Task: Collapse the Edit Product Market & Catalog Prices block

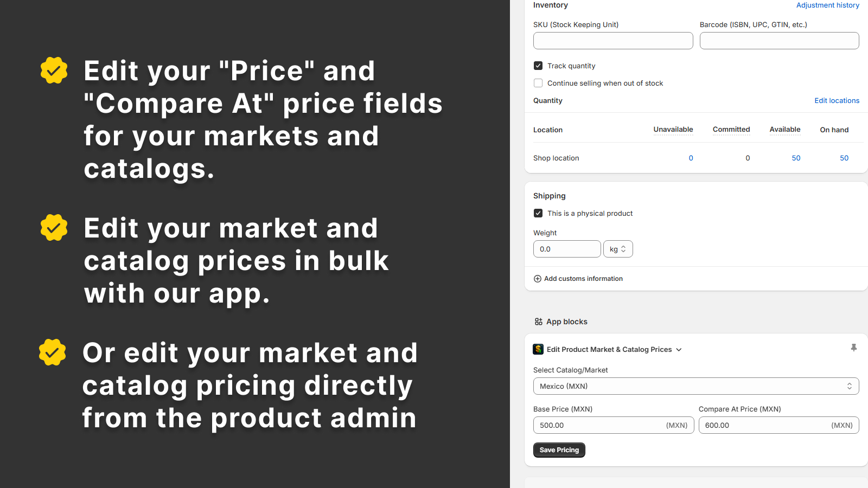Action: coord(679,349)
